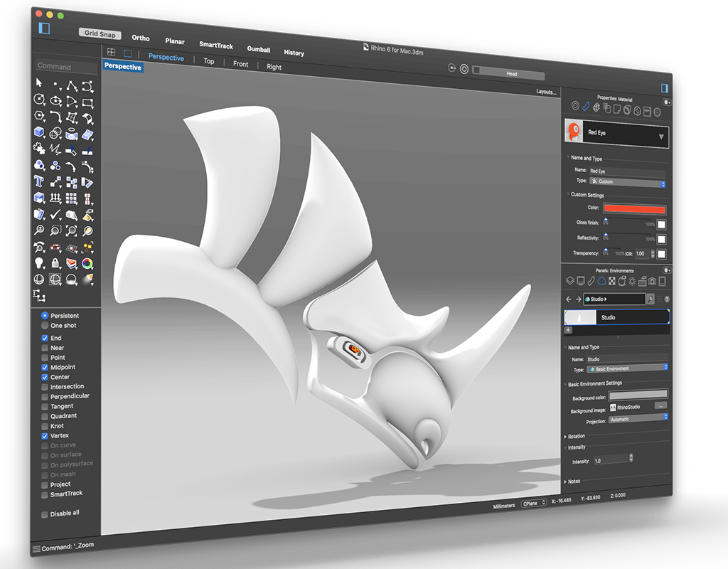Click the light bulb Hide objects icon
Image resolution: width=728 pixels, height=569 pixels.
pyautogui.click(x=39, y=263)
